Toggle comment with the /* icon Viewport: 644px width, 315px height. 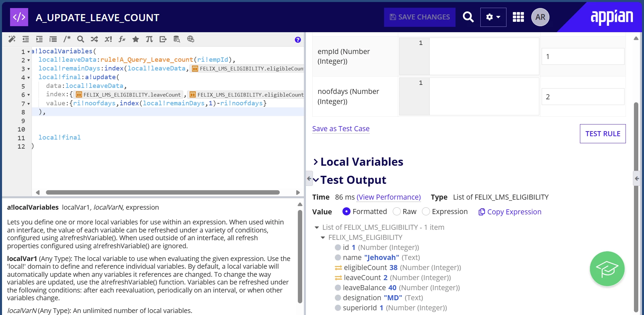[67, 39]
